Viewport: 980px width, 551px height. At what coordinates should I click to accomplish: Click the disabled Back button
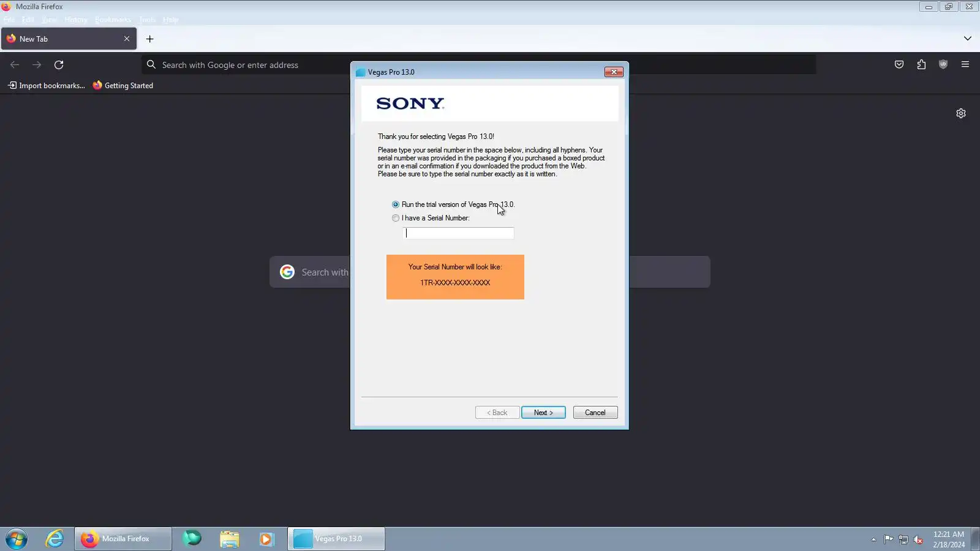coord(497,413)
